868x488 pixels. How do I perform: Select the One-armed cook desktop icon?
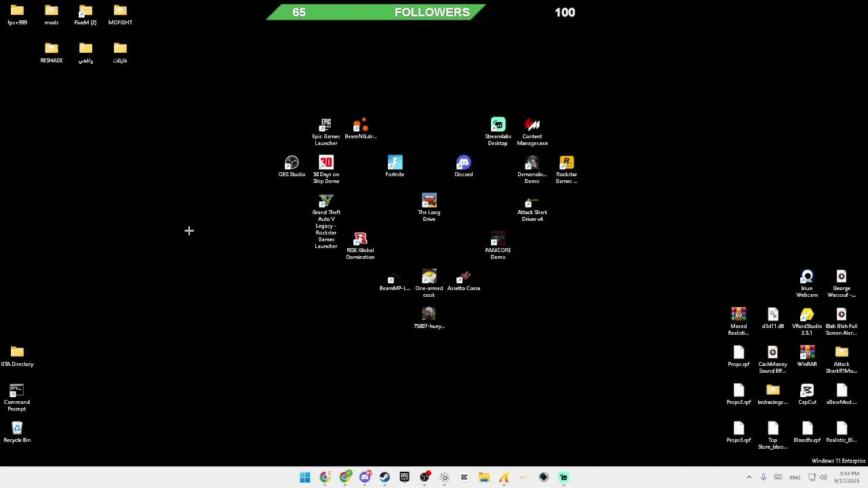[x=429, y=283]
